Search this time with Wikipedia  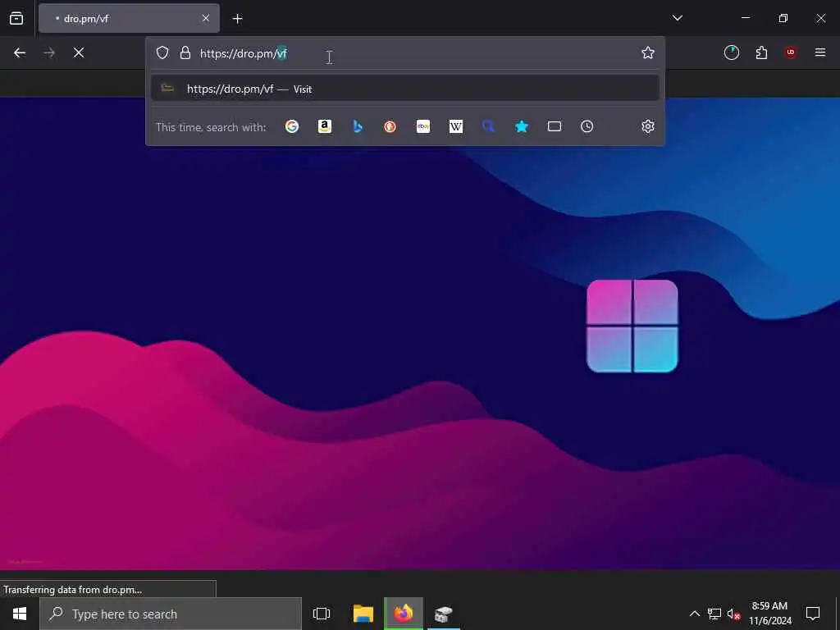[456, 126]
